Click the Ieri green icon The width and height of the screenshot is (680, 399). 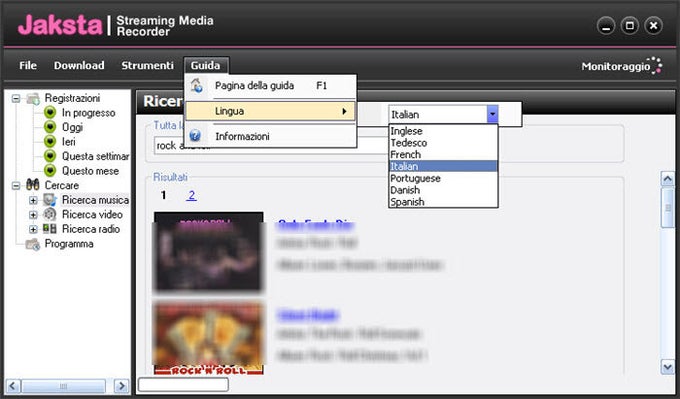click(x=50, y=142)
